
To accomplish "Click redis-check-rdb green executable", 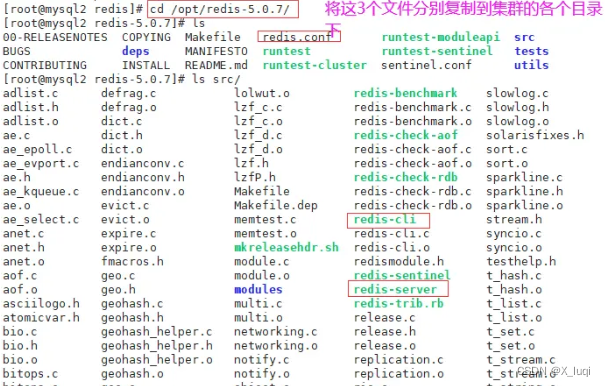I will pos(406,177).
